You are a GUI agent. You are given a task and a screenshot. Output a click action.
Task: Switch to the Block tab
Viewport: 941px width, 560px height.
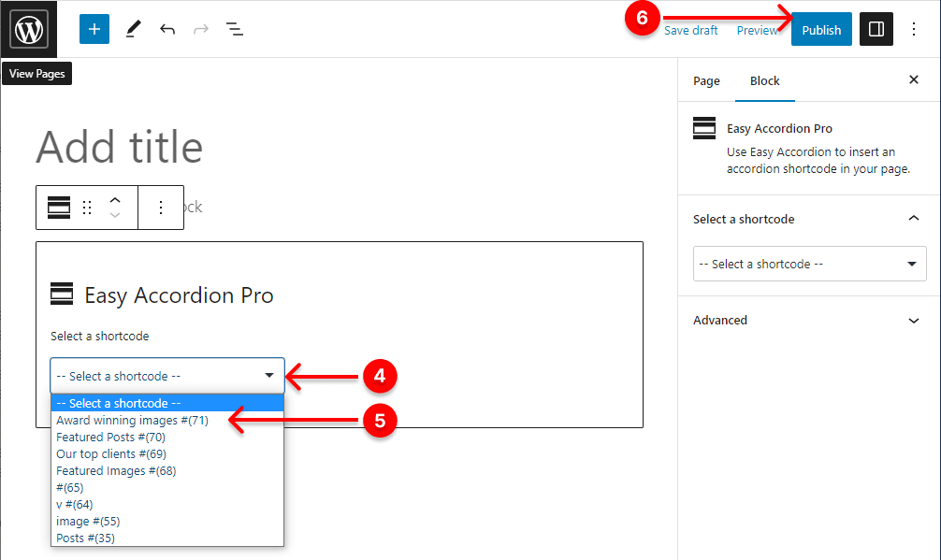764,81
